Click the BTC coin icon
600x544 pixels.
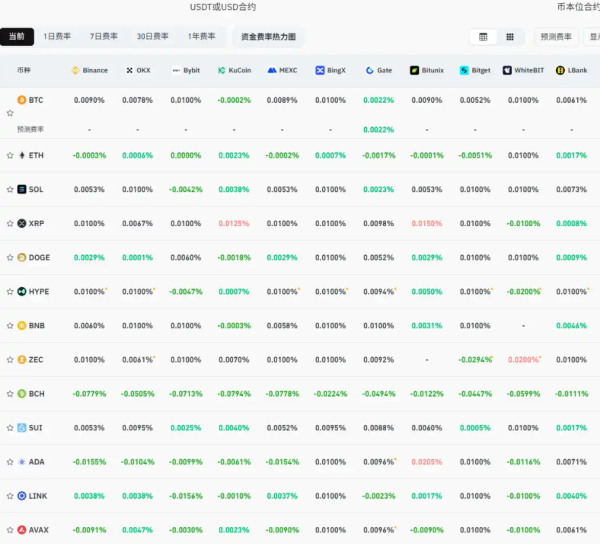click(22, 100)
